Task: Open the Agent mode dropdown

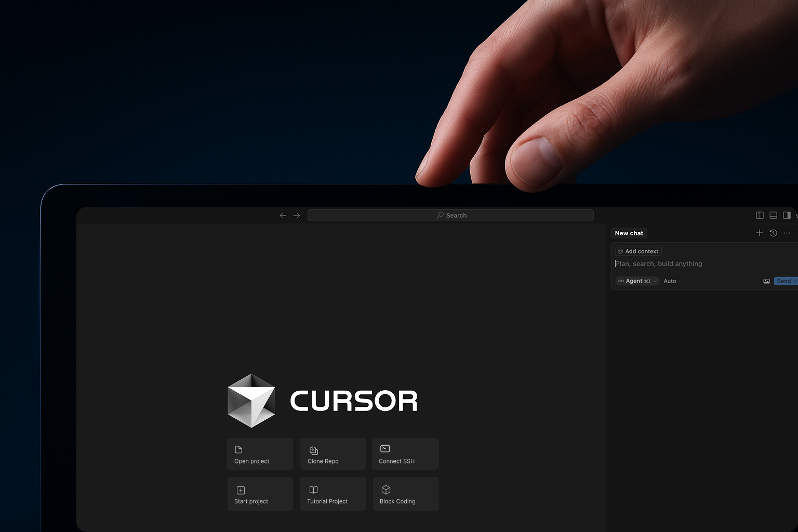Action: (637, 281)
